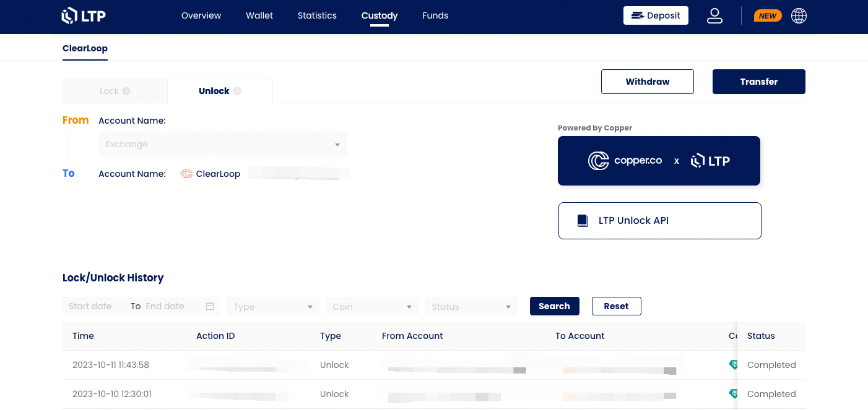Click the Status column header
Image resolution: width=868 pixels, height=410 pixels.
[761, 336]
